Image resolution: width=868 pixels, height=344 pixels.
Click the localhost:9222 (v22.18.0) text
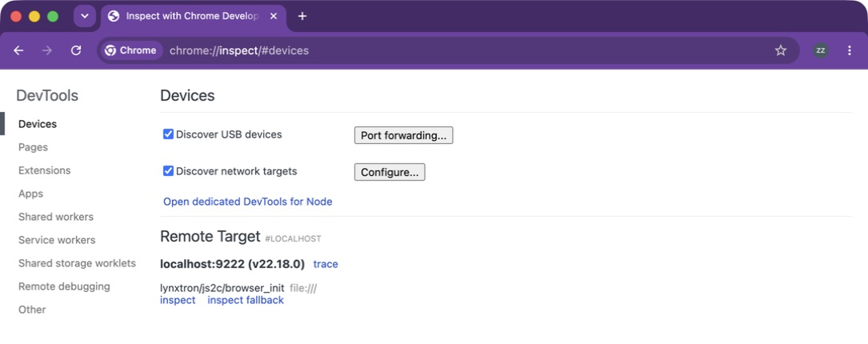(x=233, y=264)
